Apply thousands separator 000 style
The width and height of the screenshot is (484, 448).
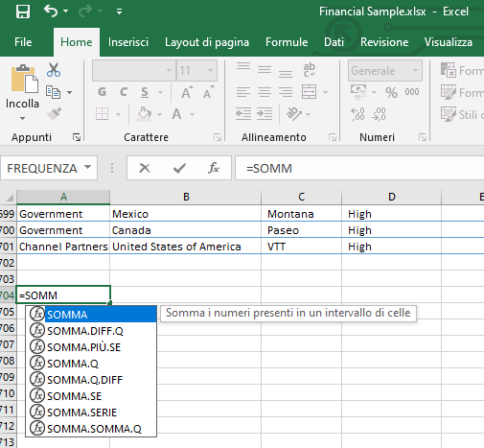tap(412, 92)
